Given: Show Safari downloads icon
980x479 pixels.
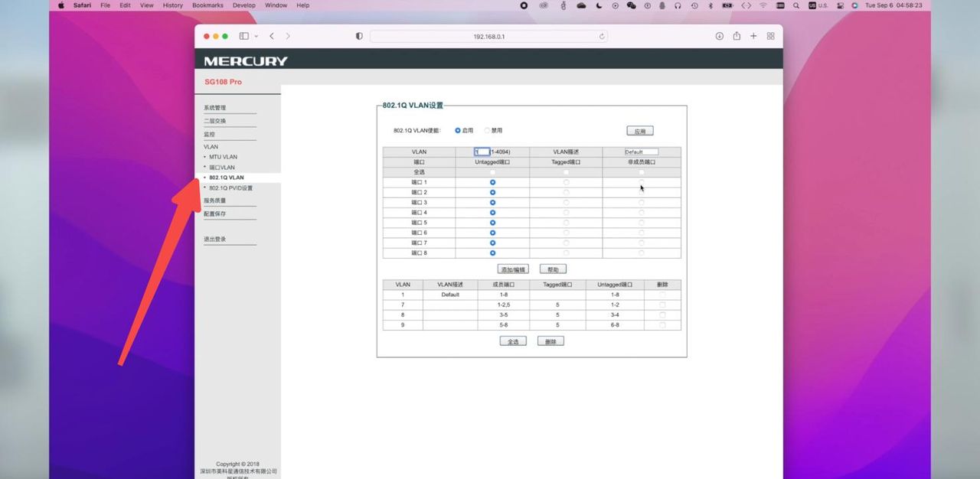Looking at the screenshot, I should [719, 36].
